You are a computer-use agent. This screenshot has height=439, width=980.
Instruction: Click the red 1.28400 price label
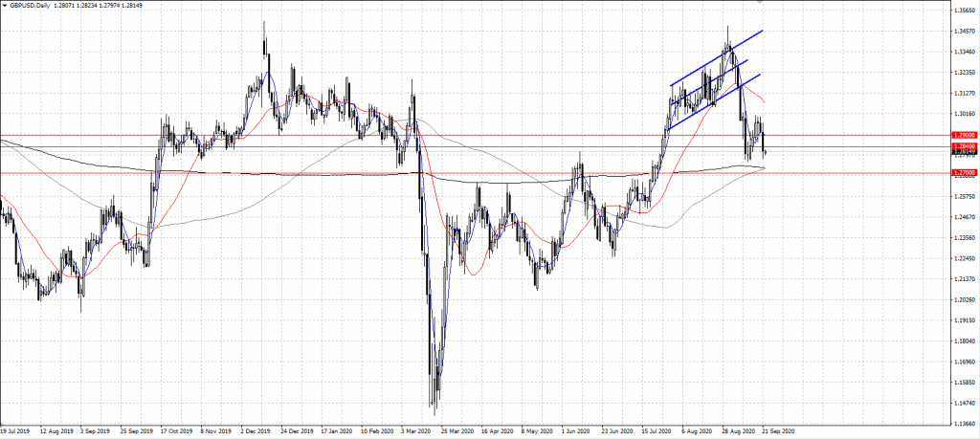pyautogui.click(x=963, y=145)
